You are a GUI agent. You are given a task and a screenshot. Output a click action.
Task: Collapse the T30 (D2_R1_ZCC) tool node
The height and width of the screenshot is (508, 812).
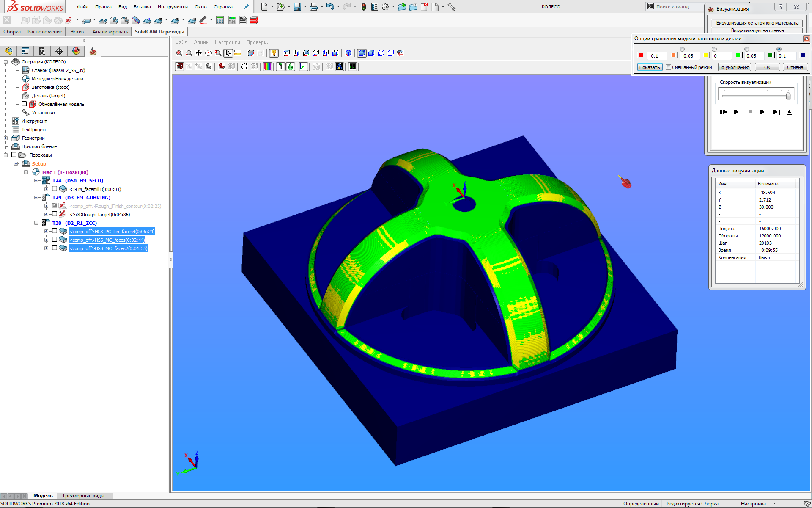pyautogui.click(x=36, y=223)
